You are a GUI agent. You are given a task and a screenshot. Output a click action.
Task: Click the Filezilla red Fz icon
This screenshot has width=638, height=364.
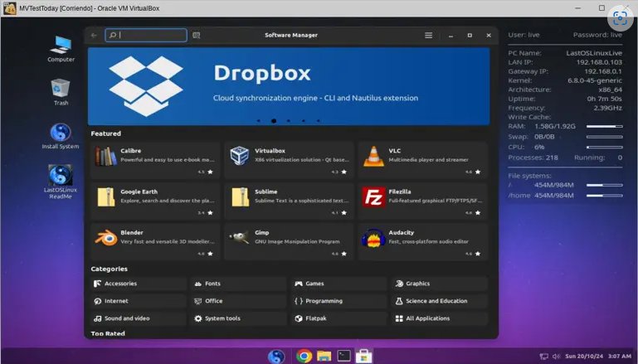click(x=373, y=197)
